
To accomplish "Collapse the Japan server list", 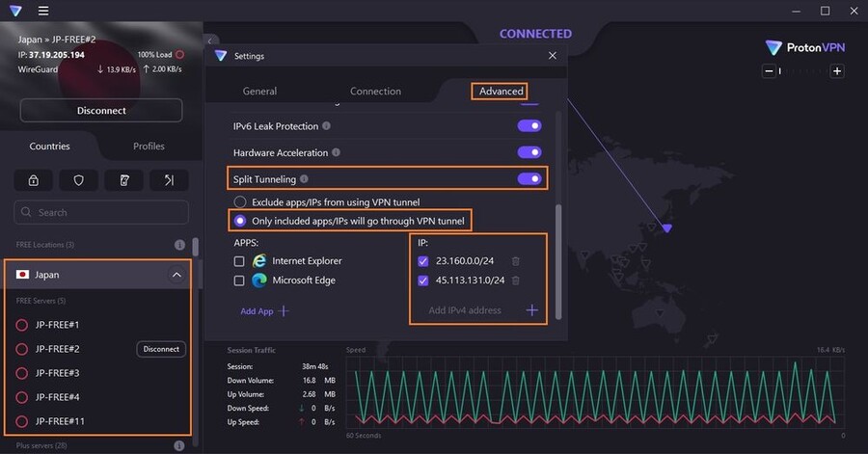I will 176,275.
